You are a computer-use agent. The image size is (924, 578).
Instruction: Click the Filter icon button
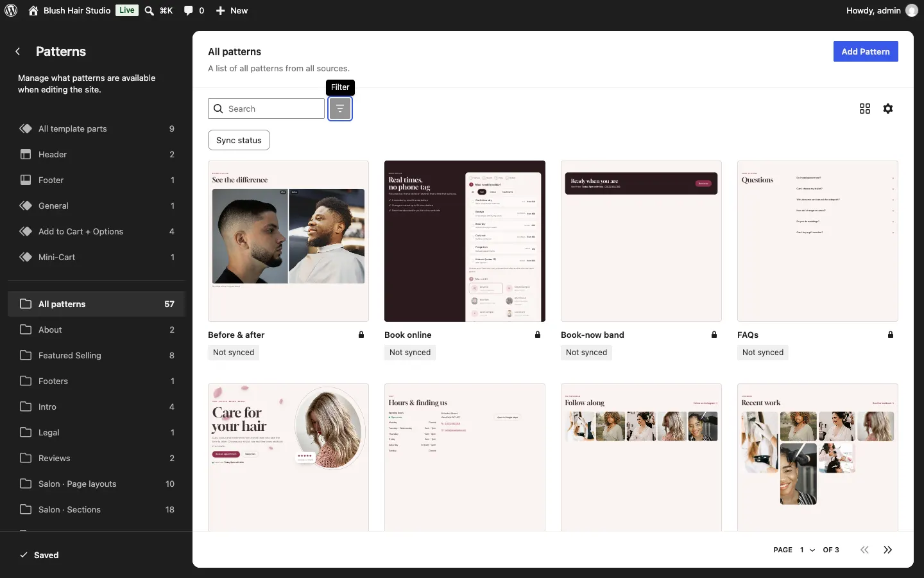coord(340,109)
